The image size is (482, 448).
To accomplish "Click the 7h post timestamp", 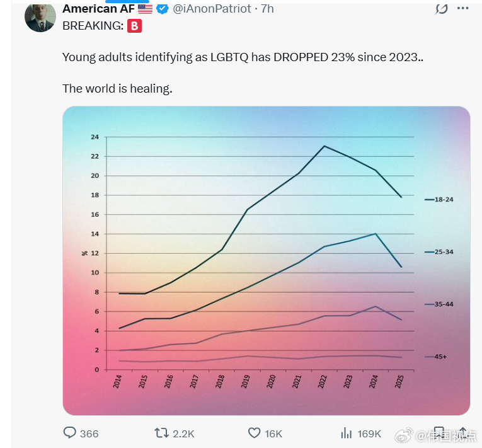I will (x=267, y=9).
